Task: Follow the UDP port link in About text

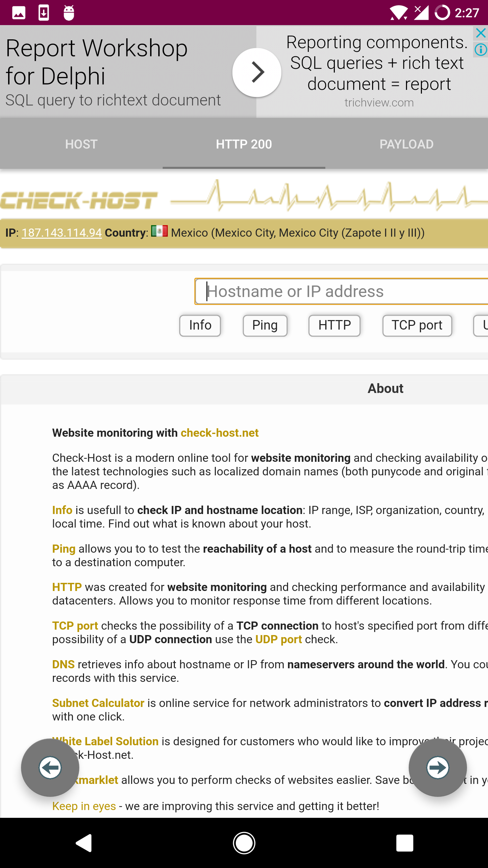Action: [279, 639]
